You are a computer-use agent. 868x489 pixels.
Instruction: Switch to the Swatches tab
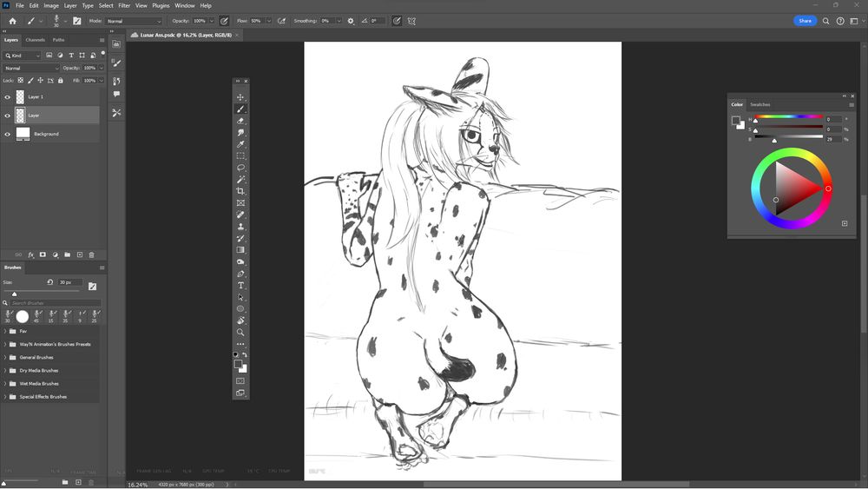pos(760,105)
